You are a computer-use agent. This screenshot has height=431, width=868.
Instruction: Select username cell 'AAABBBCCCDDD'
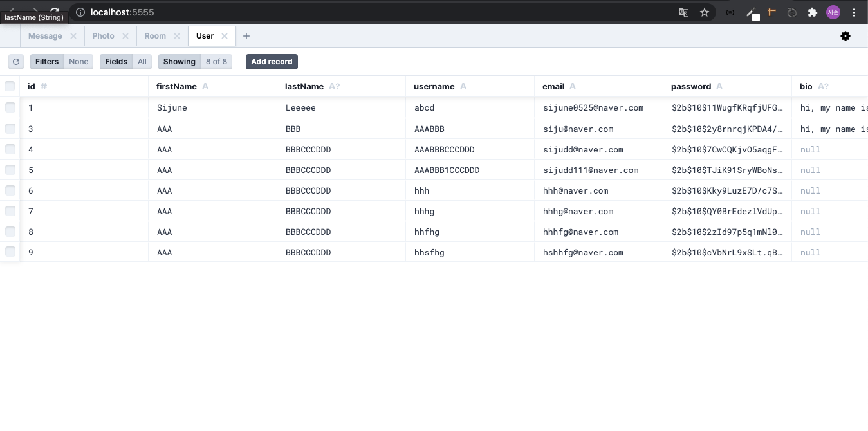(x=470, y=149)
